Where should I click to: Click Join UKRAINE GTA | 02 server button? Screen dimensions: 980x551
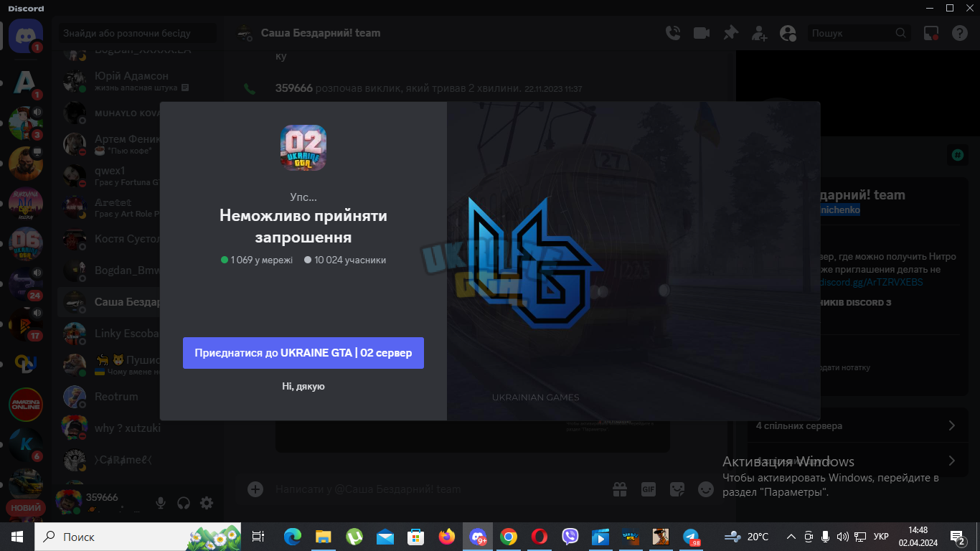click(x=303, y=353)
